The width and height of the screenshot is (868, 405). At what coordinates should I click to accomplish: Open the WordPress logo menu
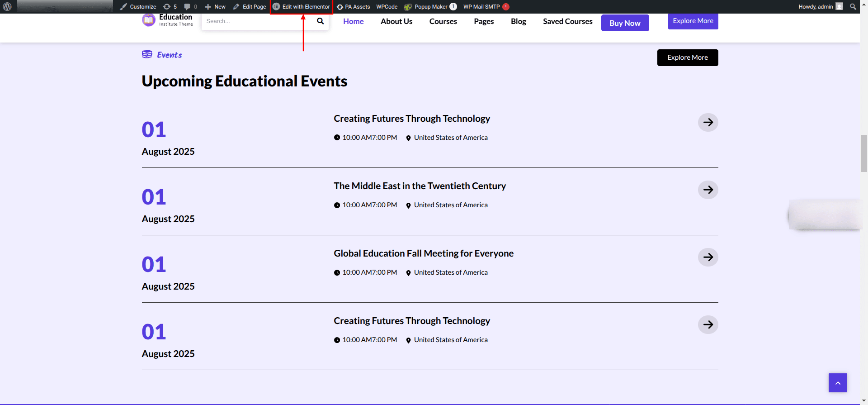[x=7, y=7]
